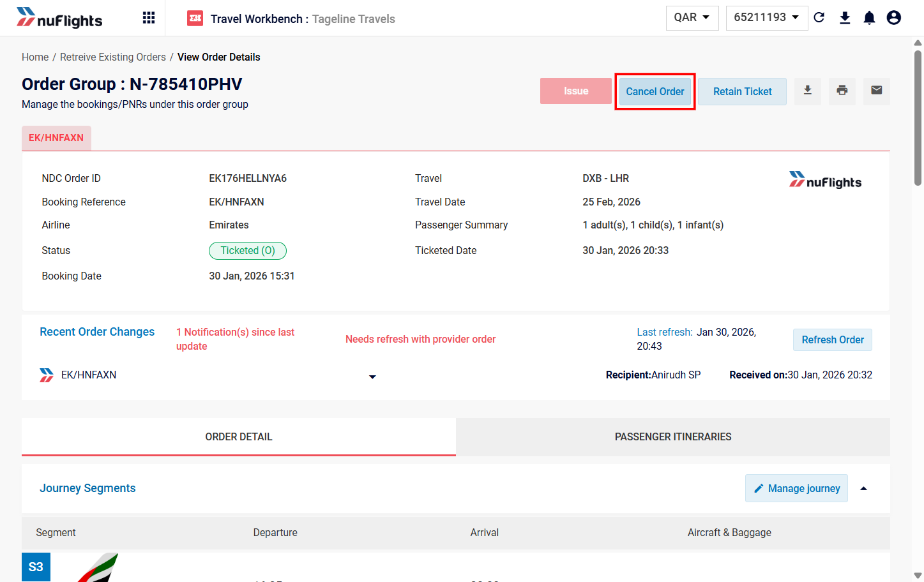
Task: Click the scrollbar up arrow
Action: click(918, 43)
